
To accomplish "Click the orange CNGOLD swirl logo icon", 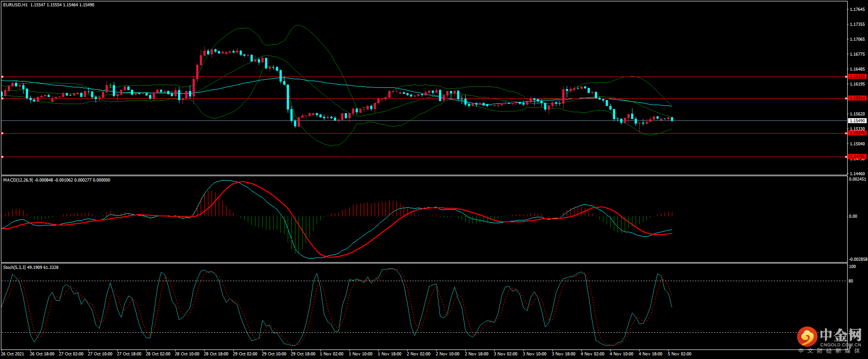I will [807, 337].
